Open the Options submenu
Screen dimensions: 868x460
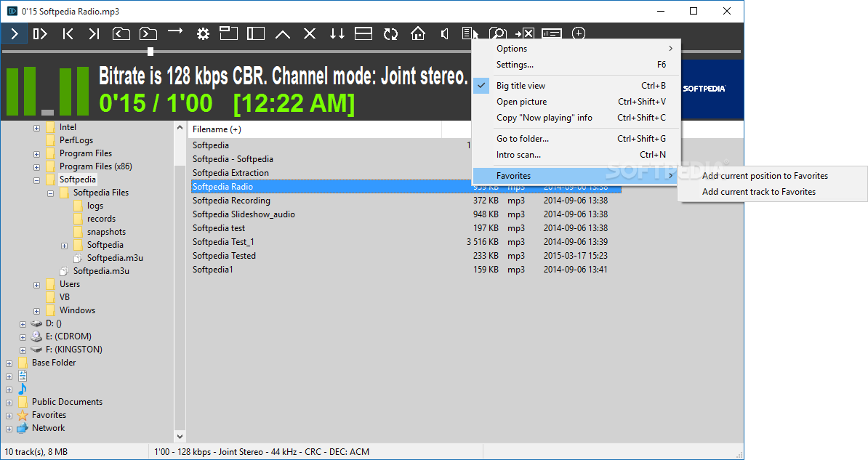coord(576,49)
